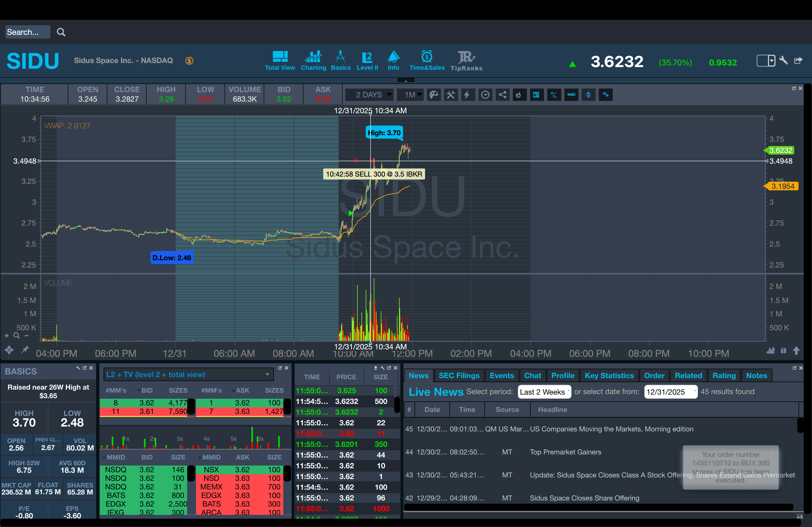Open the chart color palette settings
This screenshot has width=812, height=527.
coord(434,95)
